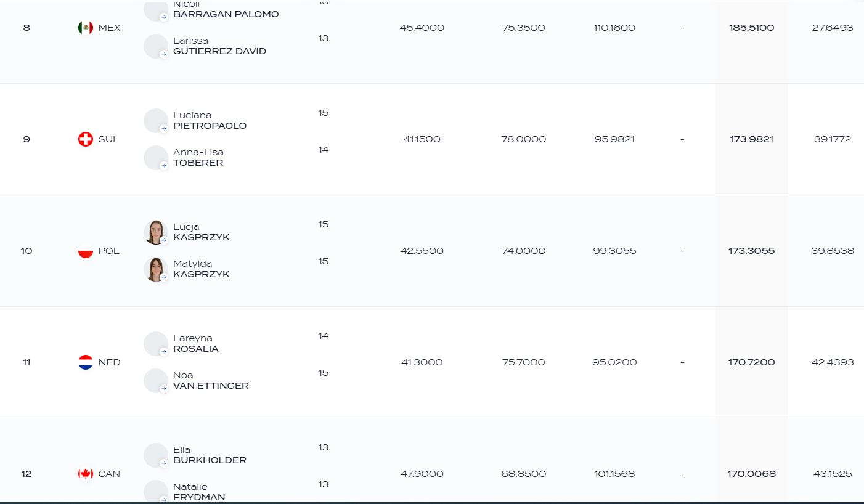This screenshot has height=504, width=864.
Task: Open Matylda Kasprzyk's profile photo
Action: pos(156,269)
